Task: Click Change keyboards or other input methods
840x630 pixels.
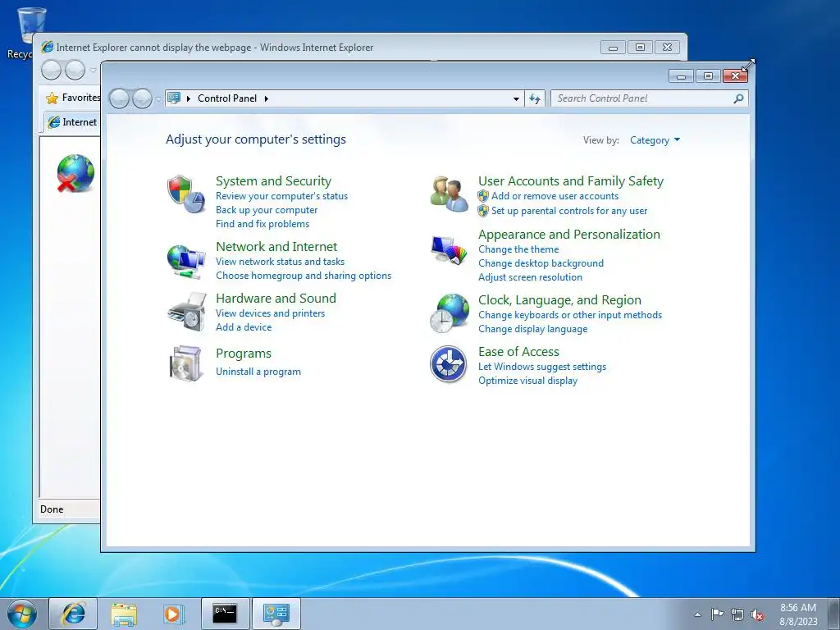Action: coord(570,315)
